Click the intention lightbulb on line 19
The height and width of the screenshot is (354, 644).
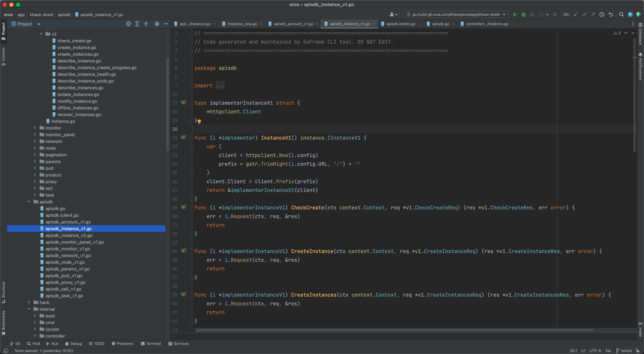[x=199, y=121]
